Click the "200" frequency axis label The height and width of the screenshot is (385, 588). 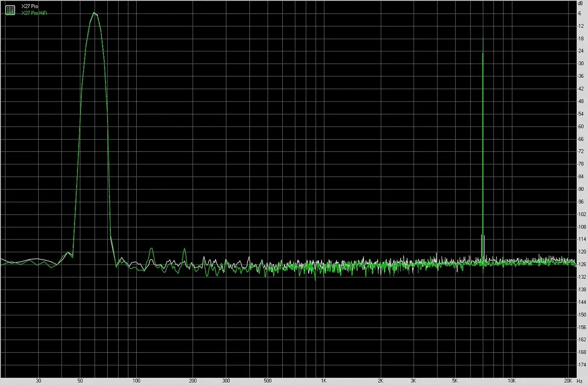193,381
